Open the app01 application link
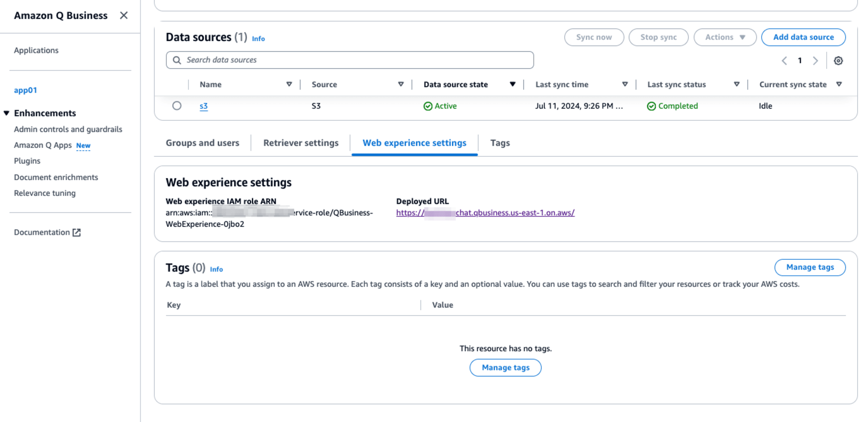This screenshot has height=422, width=868. point(25,90)
